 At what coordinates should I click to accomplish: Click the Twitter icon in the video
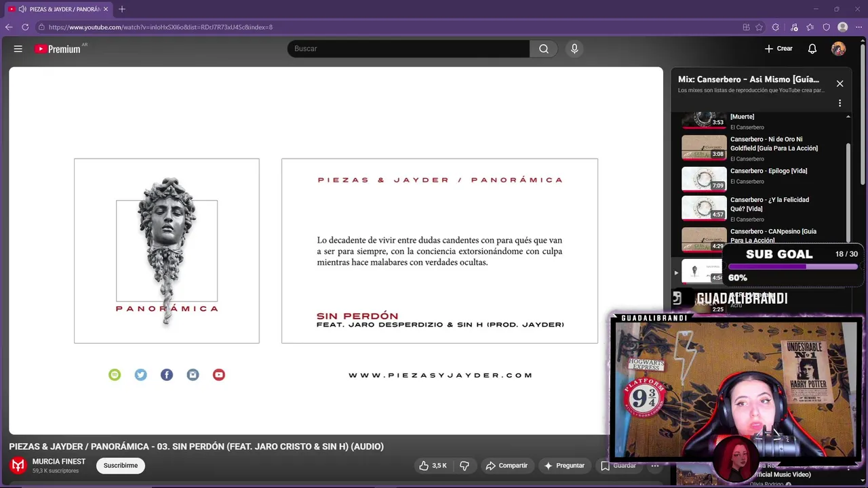140,375
